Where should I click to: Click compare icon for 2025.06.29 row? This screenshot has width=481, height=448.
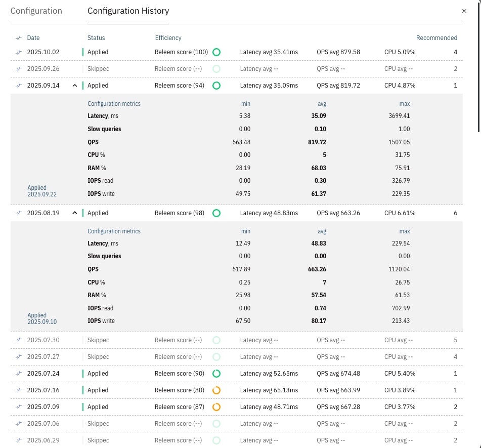(x=19, y=440)
